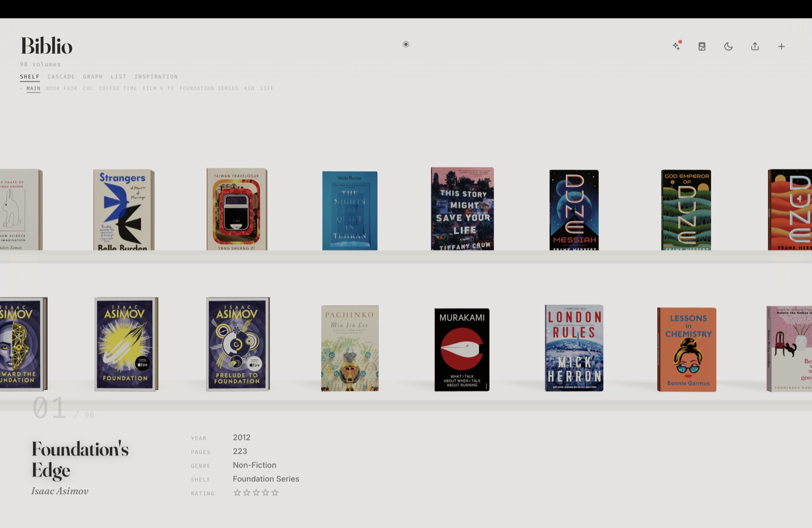Viewport: 812px width, 528px height.
Task: Open the Forward the Foundation cover
Action: click(x=23, y=344)
